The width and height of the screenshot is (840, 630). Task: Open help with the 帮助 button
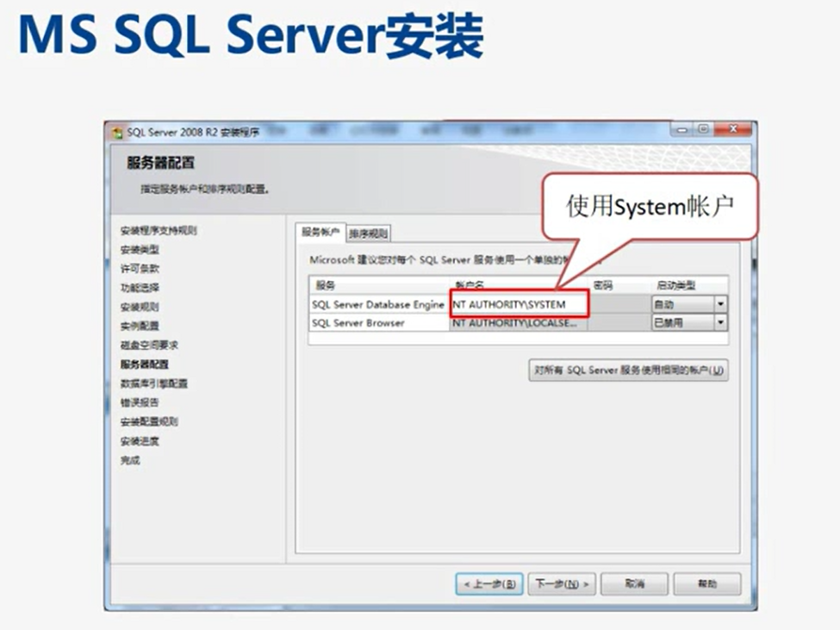(x=706, y=584)
